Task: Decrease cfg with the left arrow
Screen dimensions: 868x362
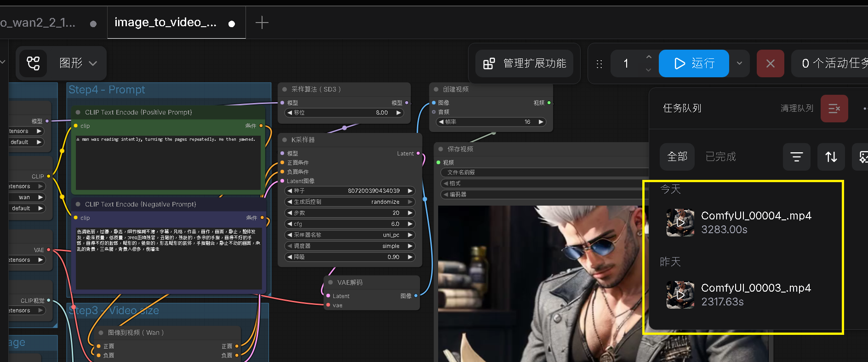Action: click(x=290, y=224)
